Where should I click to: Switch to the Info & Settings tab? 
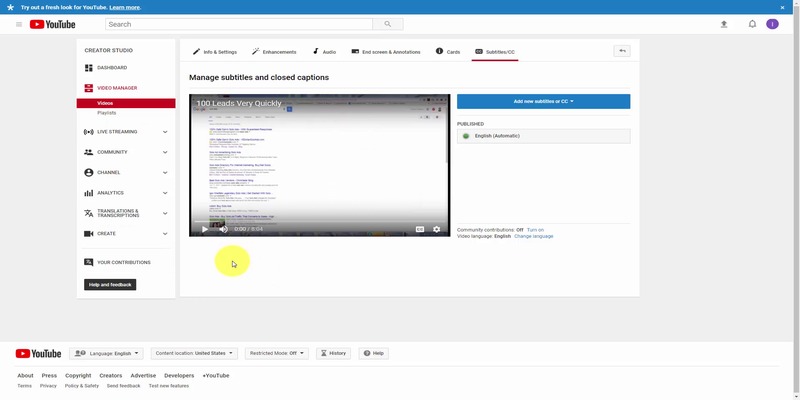[215, 51]
